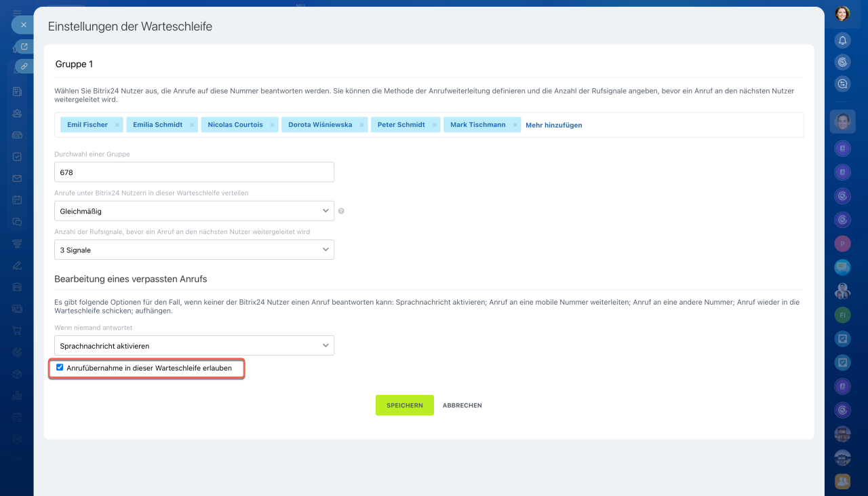Open the hamburger main menu
This screenshot has width=868, height=496.
(17, 12)
